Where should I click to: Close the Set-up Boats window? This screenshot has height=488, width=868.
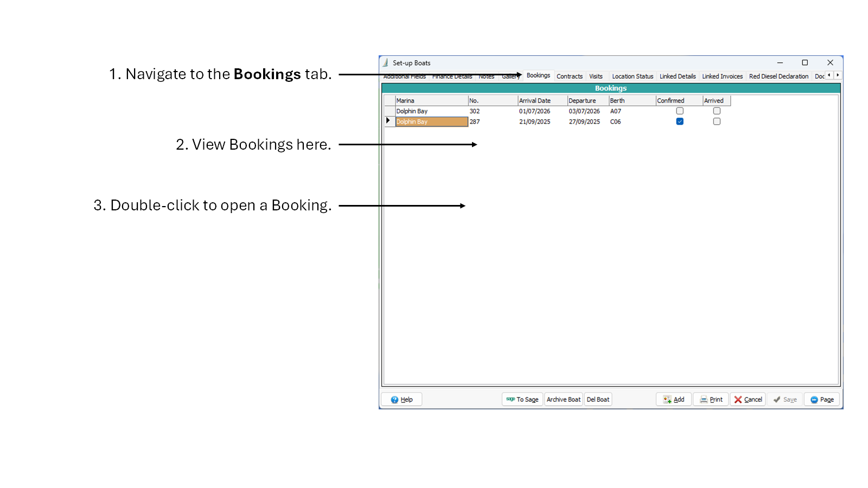click(x=830, y=63)
